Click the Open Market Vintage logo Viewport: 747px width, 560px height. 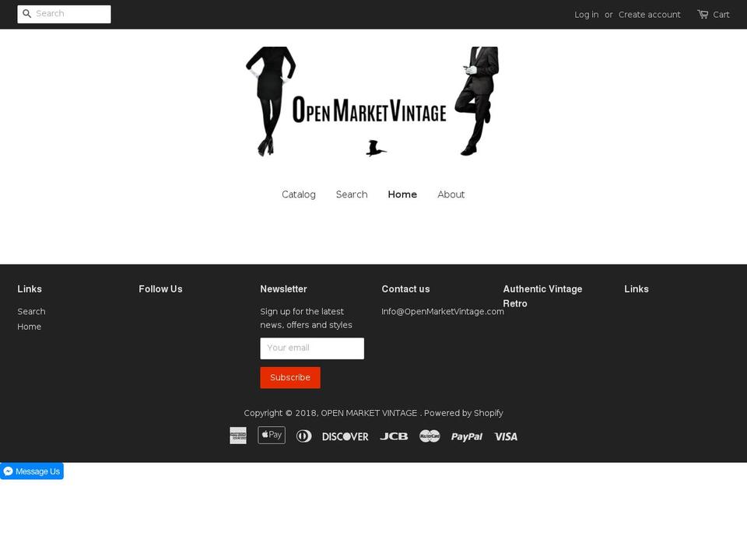point(372,101)
